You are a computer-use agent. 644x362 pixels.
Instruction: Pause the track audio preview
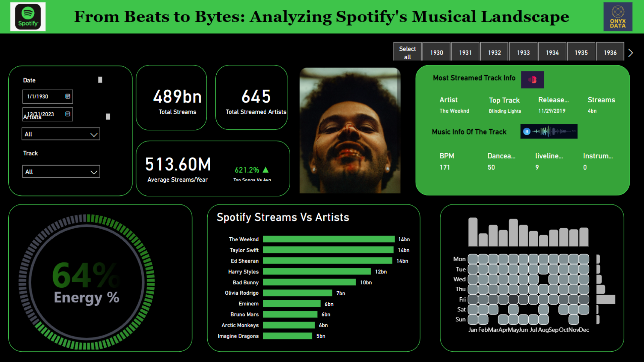click(527, 131)
